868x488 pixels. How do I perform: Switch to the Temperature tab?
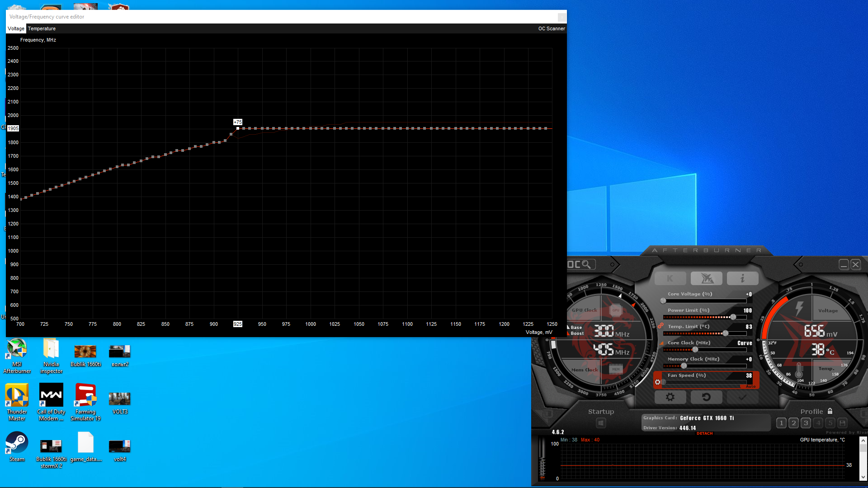pos(42,28)
